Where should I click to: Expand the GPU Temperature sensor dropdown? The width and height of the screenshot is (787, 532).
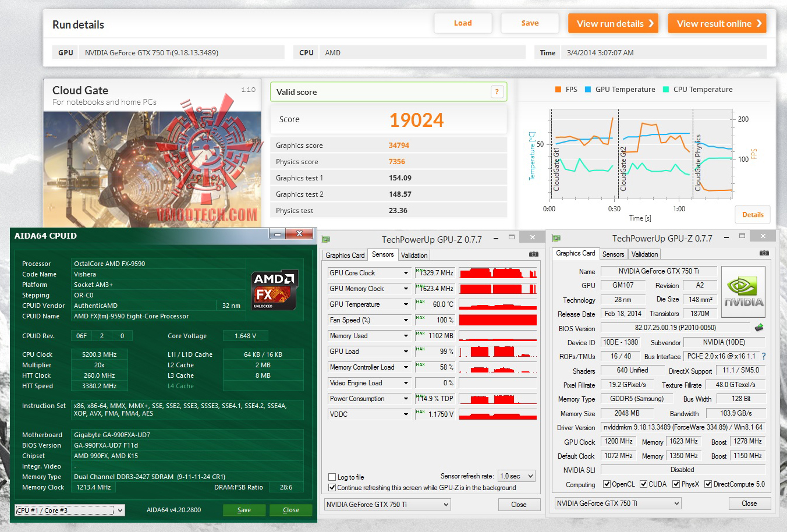tap(406, 304)
